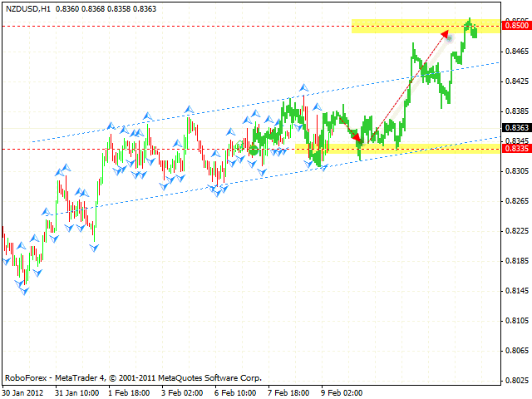Image resolution: width=532 pixels, height=399 pixels.
Task: Click the 0.8145 price axis label
Action: (517, 291)
